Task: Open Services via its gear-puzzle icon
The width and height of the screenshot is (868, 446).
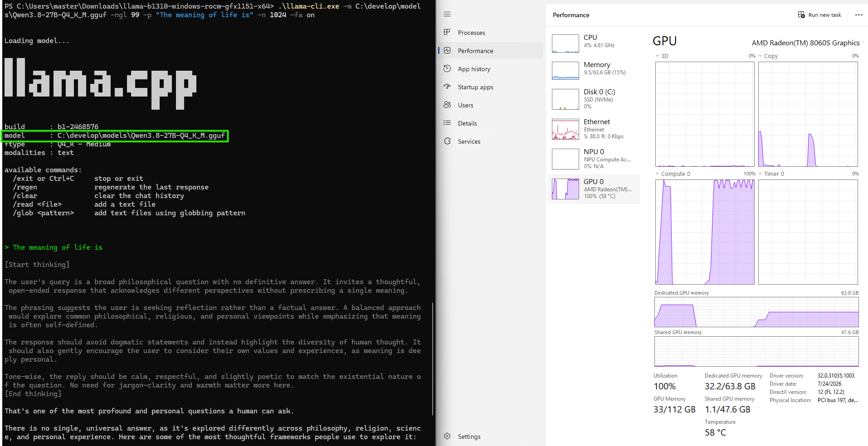Action: point(447,141)
